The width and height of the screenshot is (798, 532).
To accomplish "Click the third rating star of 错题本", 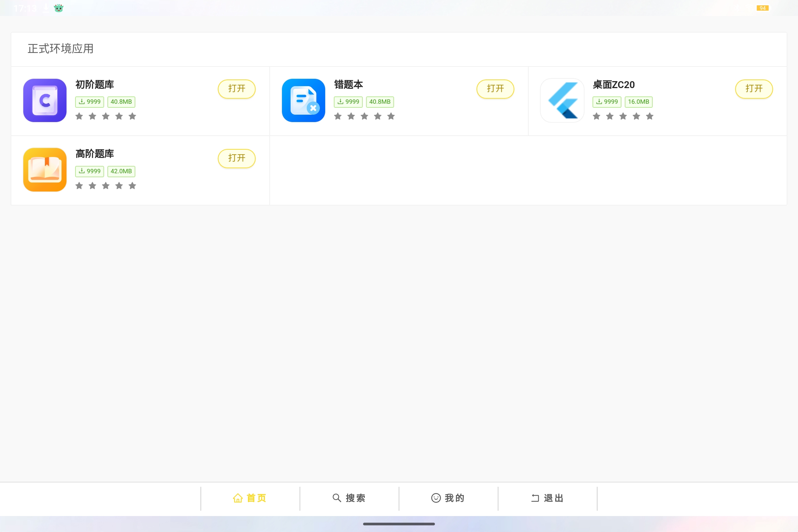I will click(364, 116).
